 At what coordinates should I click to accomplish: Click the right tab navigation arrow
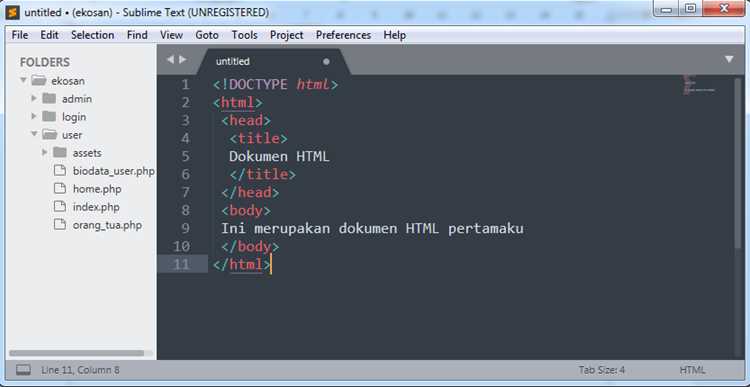tap(182, 59)
